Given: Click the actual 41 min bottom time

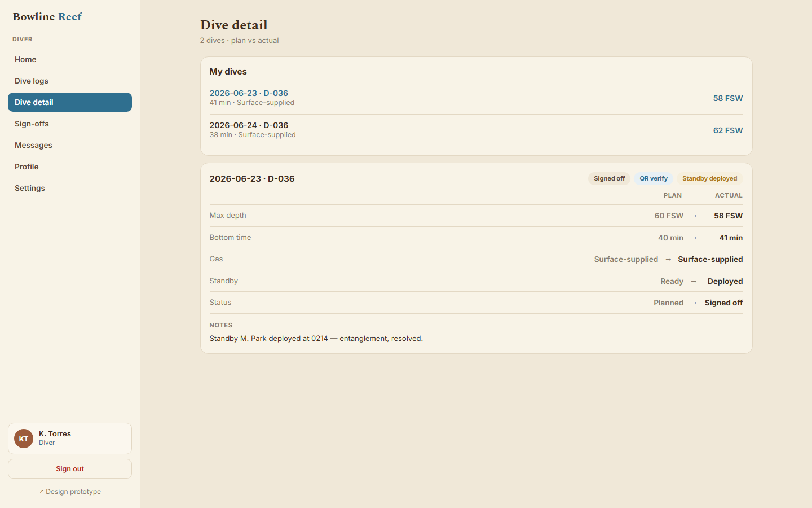Looking at the screenshot, I should point(731,238).
